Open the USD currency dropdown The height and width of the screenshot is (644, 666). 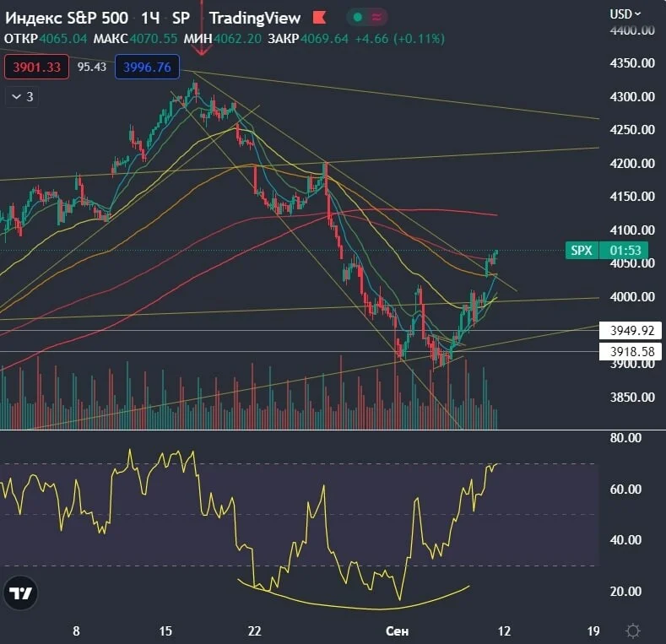(x=625, y=14)
